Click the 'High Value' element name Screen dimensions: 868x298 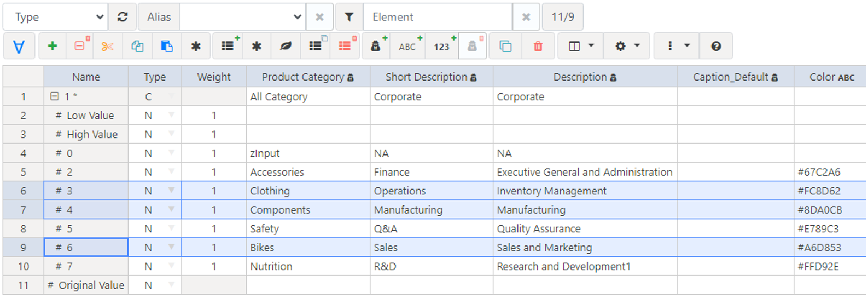pyautogui.click(x=92, y=134)
